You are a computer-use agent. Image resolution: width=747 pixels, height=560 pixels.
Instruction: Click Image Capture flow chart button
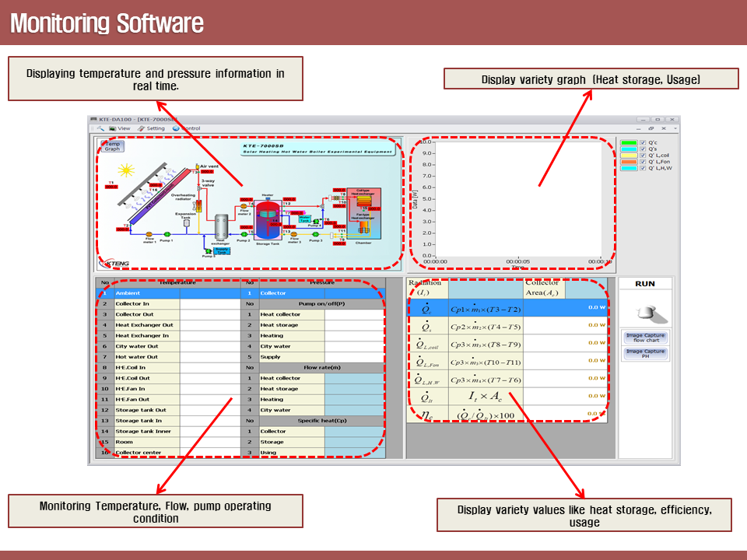[x=645, y=338]
